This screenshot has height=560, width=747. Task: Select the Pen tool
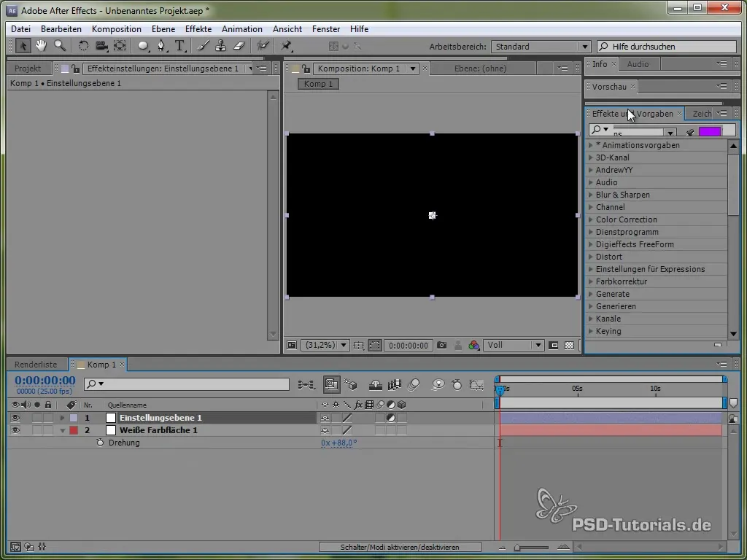[161, 46]
